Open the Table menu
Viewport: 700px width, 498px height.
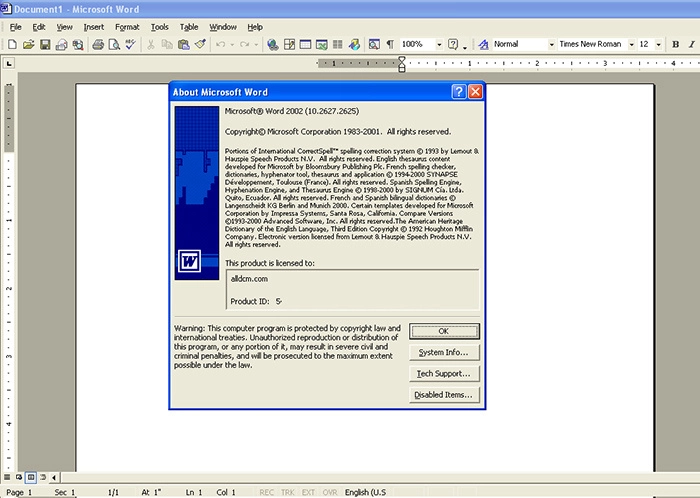click(189, 27)
